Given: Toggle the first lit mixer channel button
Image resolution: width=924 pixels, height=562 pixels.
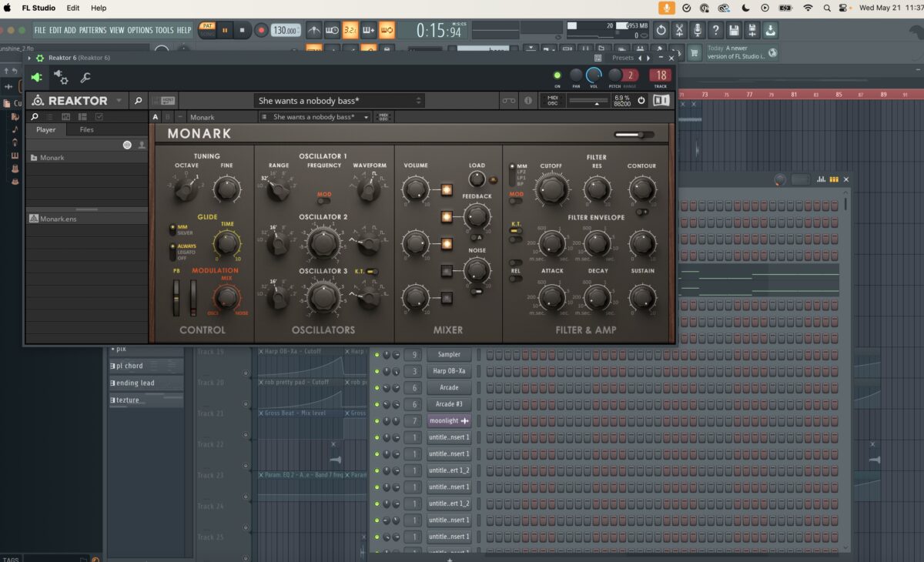Looking at the screenshot, I should pos(447,190).
